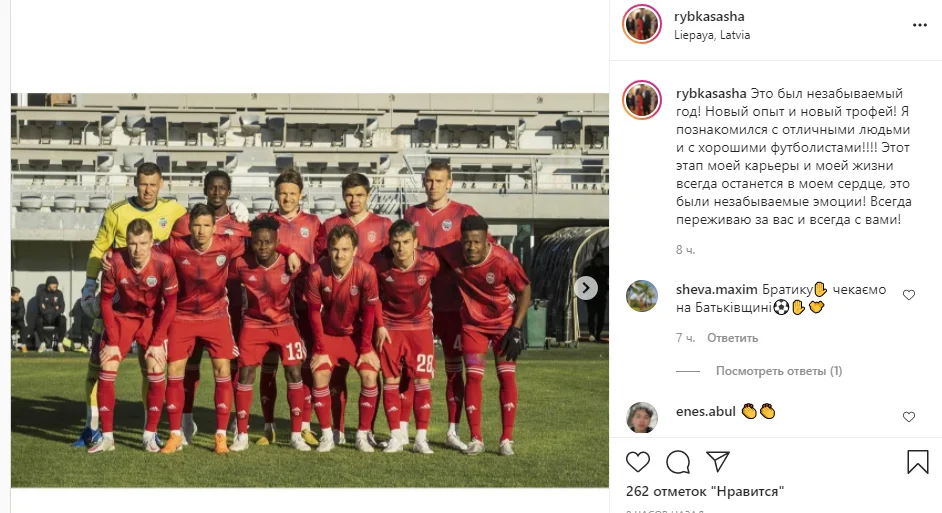Open rybkasasha profile from header username
This screenshot has width=942, height=513.
[709, 17]
